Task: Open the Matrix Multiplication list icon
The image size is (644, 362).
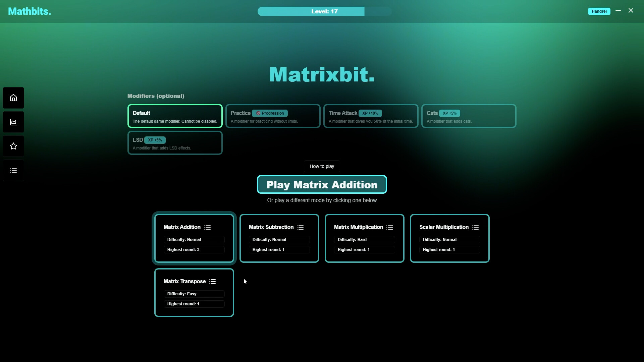Action: (x=390, y=227)
